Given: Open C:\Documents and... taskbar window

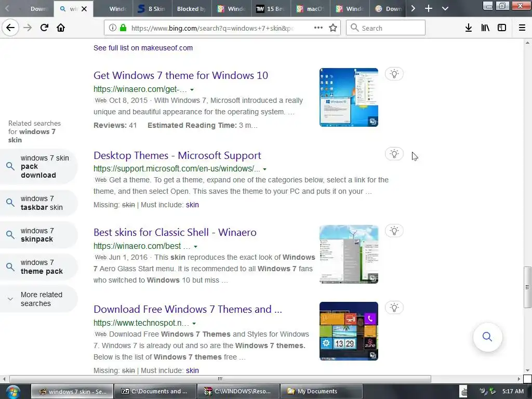Looking at the screenshot, I should coord(155,392).
